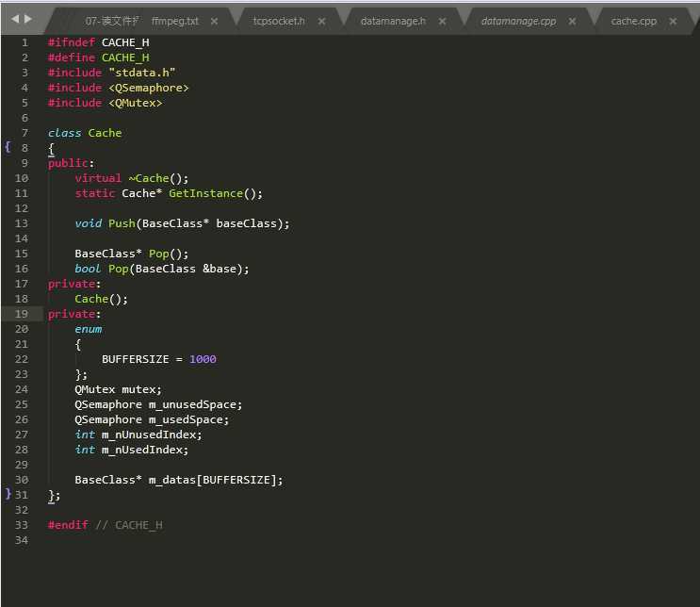
Task: Click the closing brace marker at line 31
Action: [8, 494]
